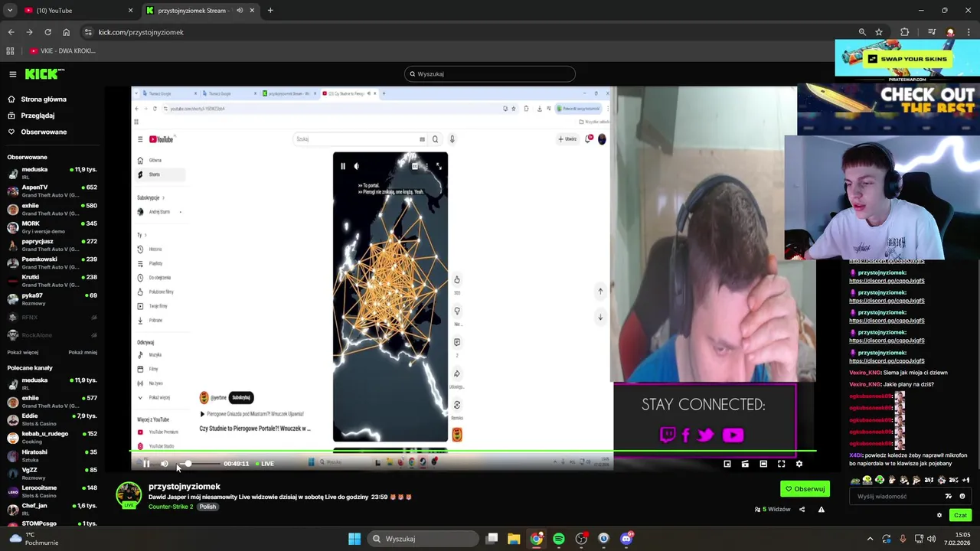Open pyka97 channel in sidebar
This screenshot has height=551, width=980.
click(52, 298)
